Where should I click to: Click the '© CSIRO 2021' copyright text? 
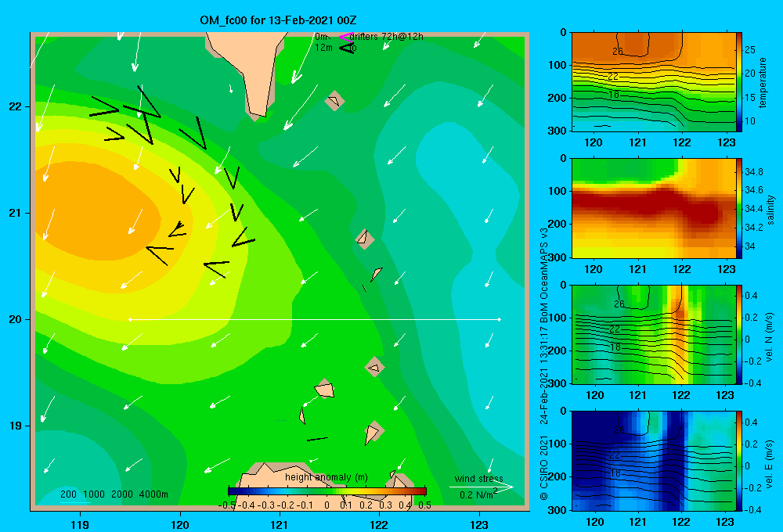click(544, 467)
